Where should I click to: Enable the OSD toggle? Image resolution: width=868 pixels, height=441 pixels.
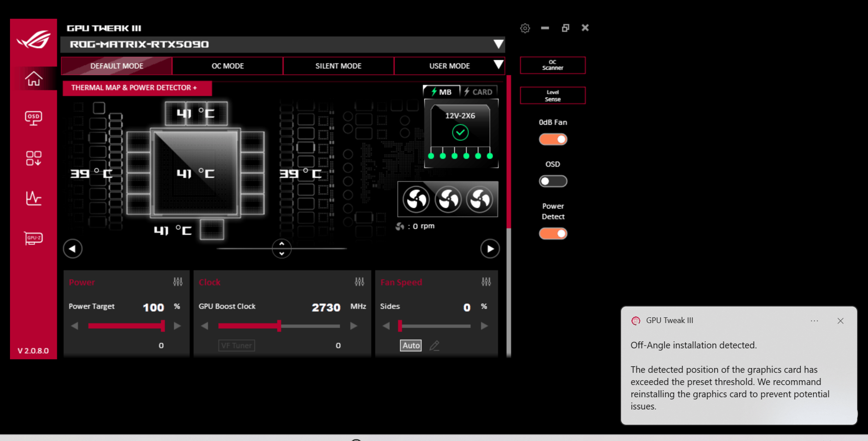(553, 181)
